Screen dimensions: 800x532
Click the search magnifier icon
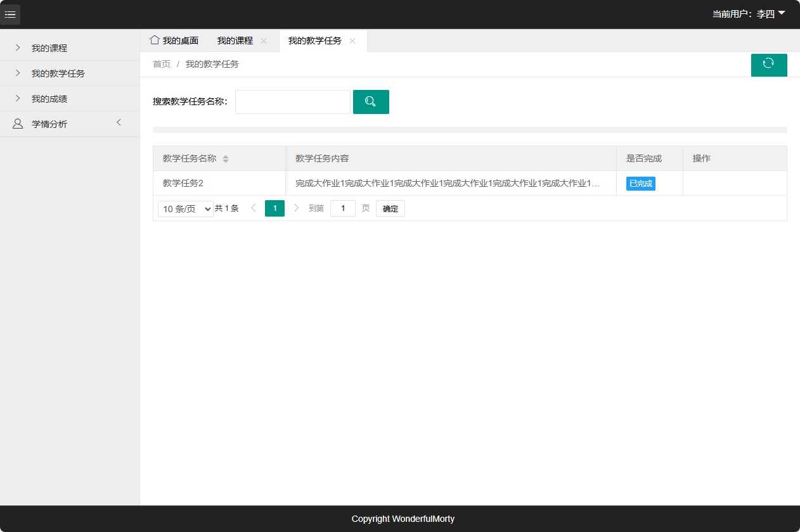pos(371,101)
